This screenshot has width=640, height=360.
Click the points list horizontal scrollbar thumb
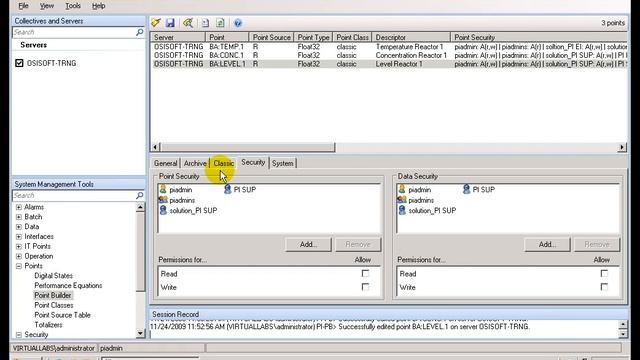tap(248, 147)
